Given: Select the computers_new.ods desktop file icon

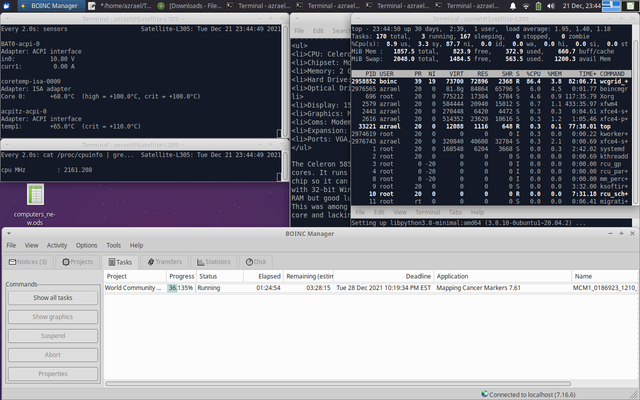Looking at the screenshot, I should (x=35, y=194).
